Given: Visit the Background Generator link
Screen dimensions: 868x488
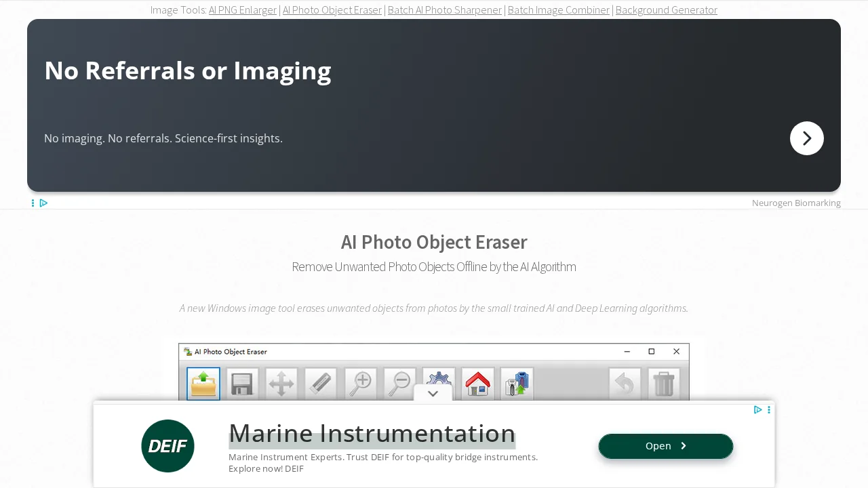Looking at the screenshot, I should click(666, 10).
